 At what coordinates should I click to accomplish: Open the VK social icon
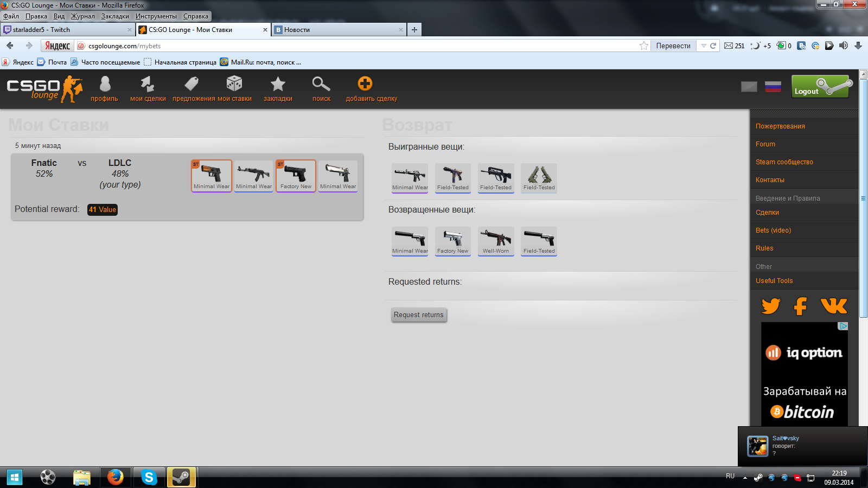(834, 306)
